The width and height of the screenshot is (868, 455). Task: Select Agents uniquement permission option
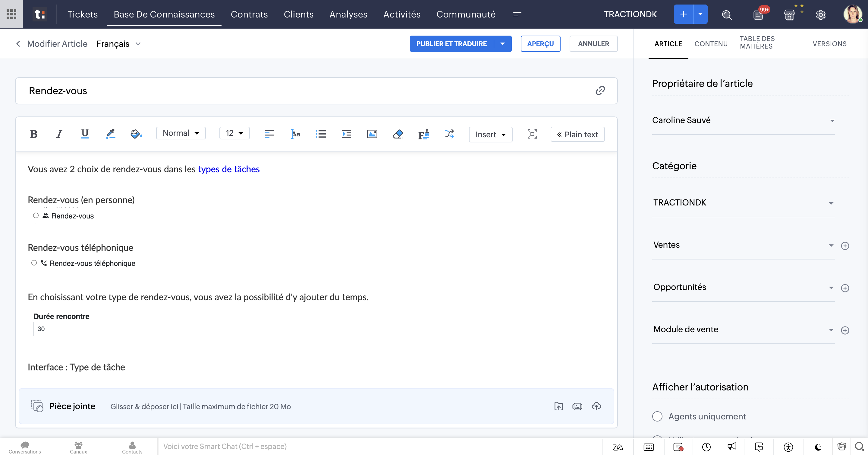(x=657, y=416)
